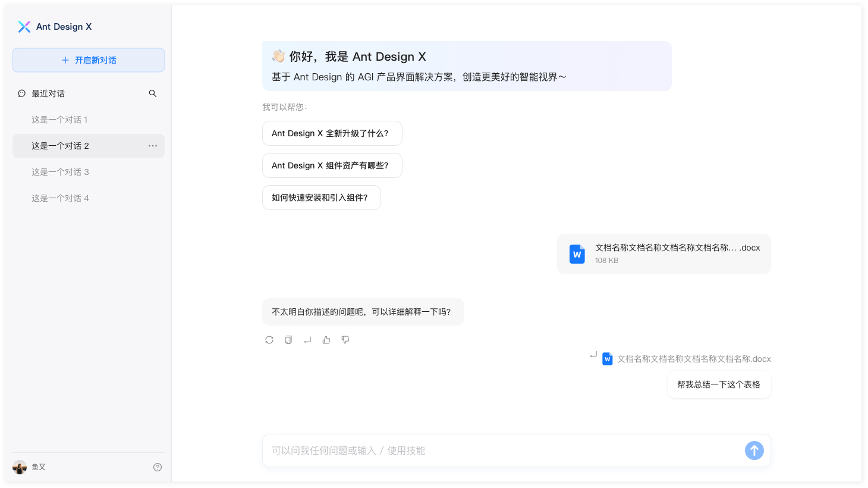868x488 pixels.
Task: Click the Ant Design X logo icon
Action: point(24,27)
